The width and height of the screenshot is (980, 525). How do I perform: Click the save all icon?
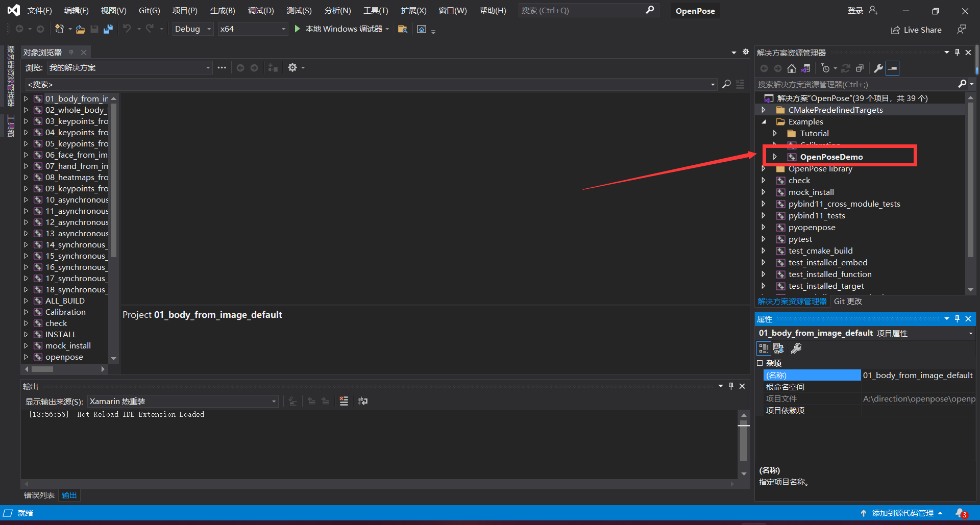pos(108,29)
